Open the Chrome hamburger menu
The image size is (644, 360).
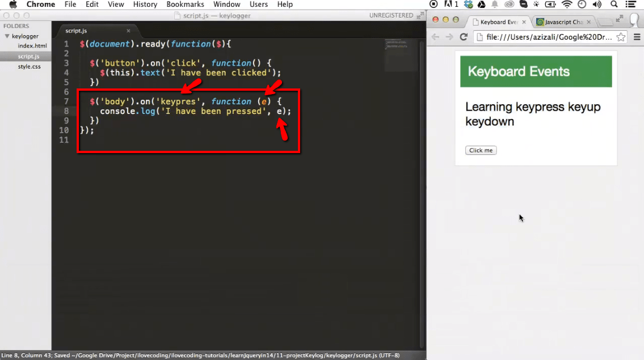637,37
